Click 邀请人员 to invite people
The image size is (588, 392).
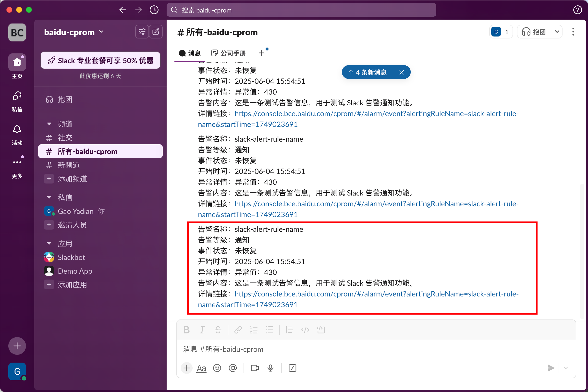(x=100, y=225)
